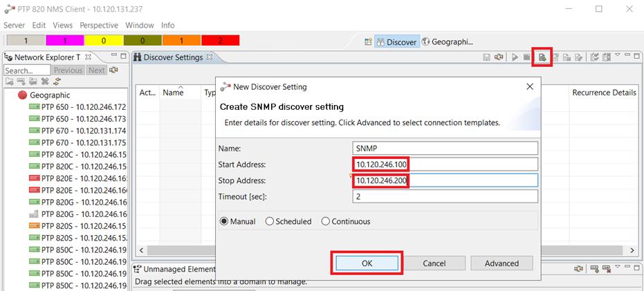Click the remove unmanaged element red-X icon
The image size is (644, 291).
(606, 269)
